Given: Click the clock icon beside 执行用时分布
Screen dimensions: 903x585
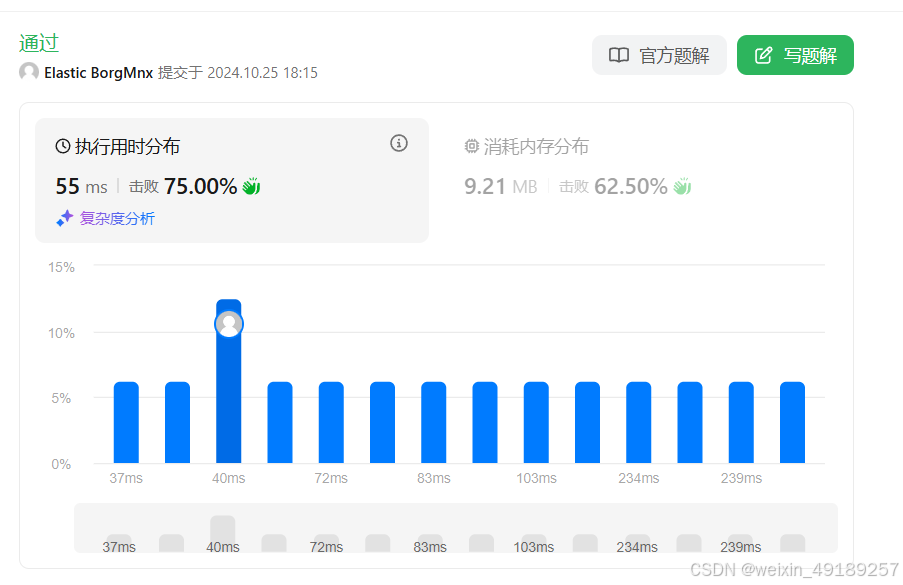Looking at the screenshot, I should click(x=62, y=145).
